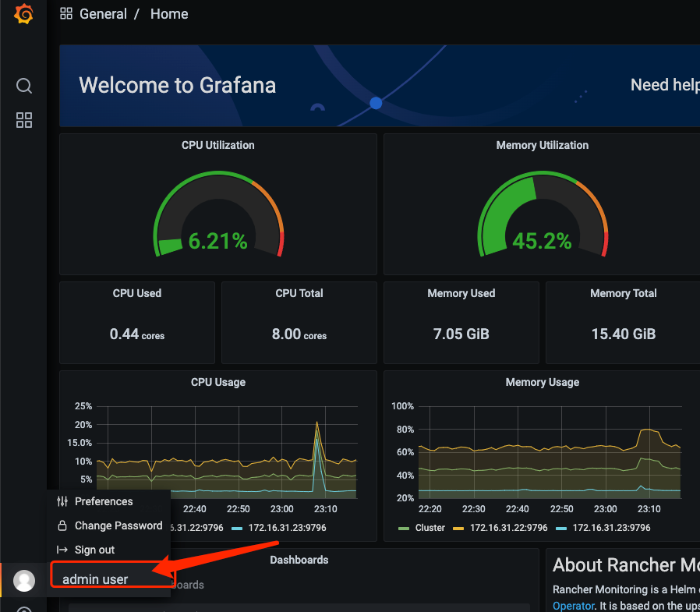Click the Grafana logo in the sidebar

[x=23, y=14]
